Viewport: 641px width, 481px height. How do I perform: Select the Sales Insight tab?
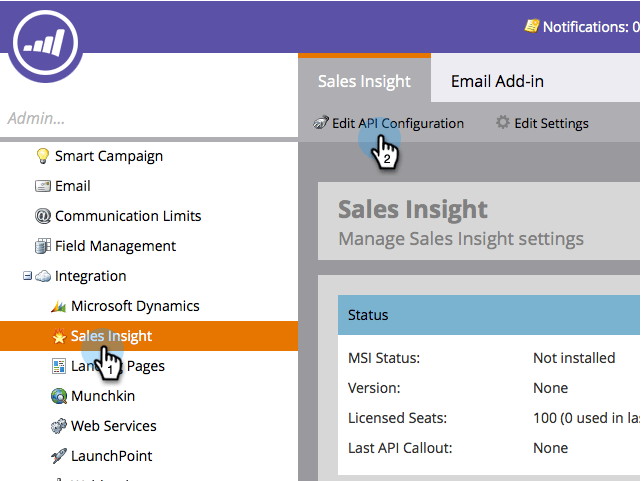(364, 81)
